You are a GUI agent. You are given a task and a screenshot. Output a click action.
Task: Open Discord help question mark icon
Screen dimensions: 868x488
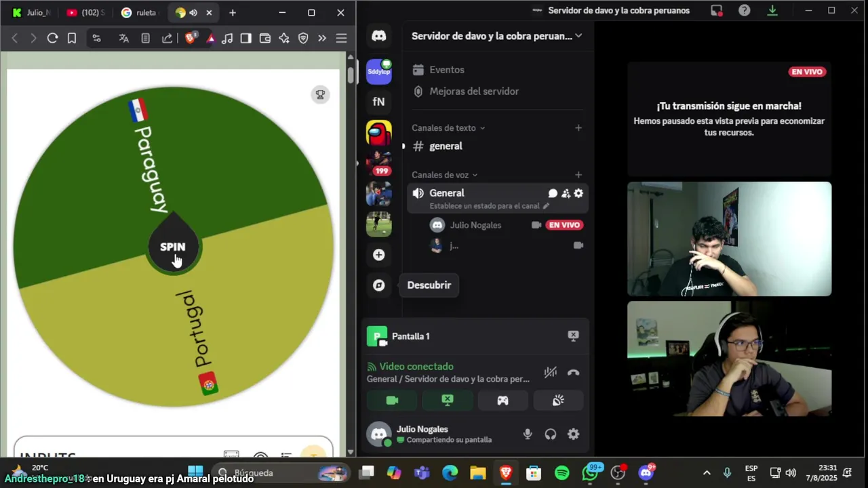pos(745,10)
